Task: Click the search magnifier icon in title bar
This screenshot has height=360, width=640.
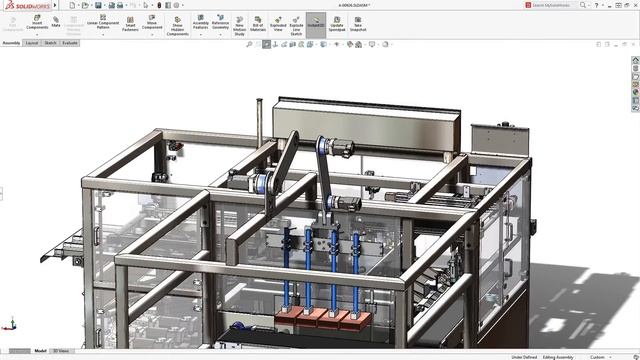Action: tap(583, 5)
